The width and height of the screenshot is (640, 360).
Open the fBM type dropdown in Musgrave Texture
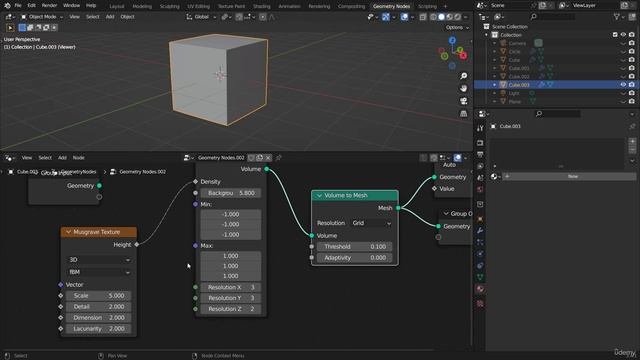pyautogui.click(x=98, y=272)
